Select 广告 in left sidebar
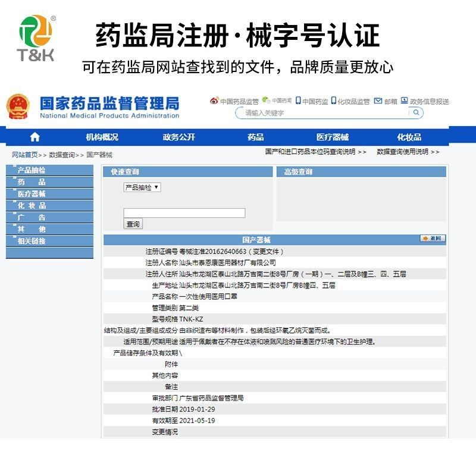 (x=49, y=217)
